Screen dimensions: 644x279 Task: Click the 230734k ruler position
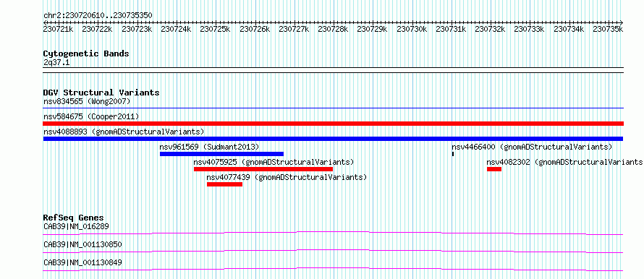569,29
